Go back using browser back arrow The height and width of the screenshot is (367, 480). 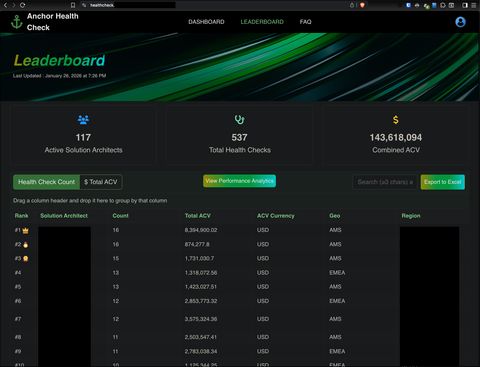coord(5,5)
